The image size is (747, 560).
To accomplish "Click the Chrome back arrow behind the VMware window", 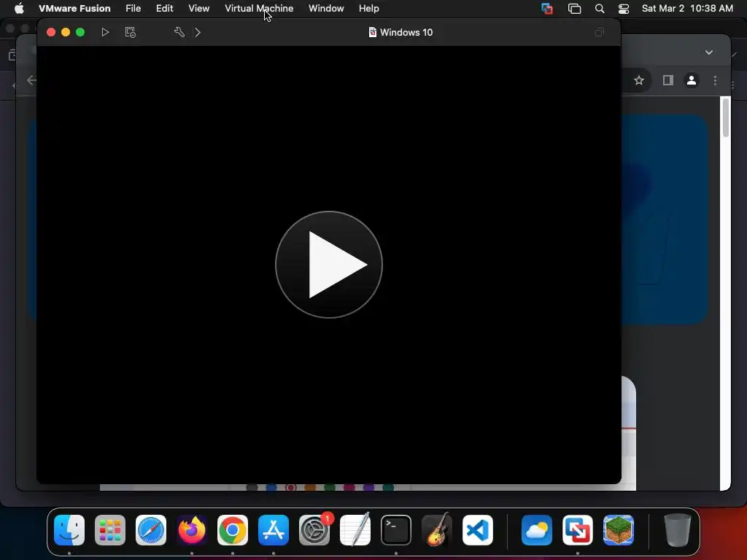I will (31, 80).
